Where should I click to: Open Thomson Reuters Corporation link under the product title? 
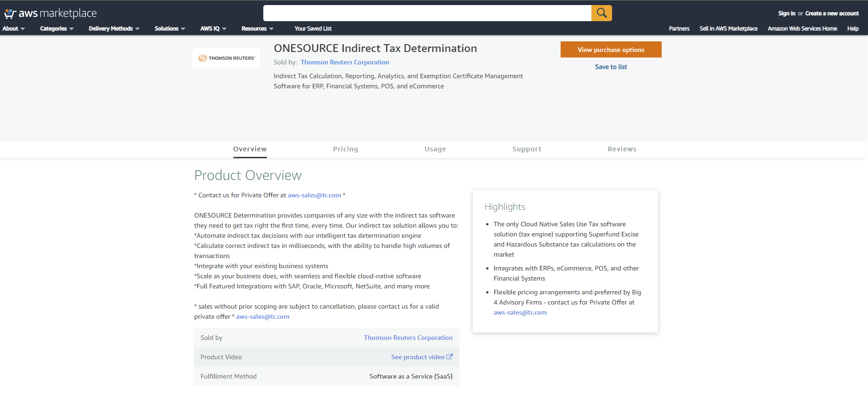point(345,62)
